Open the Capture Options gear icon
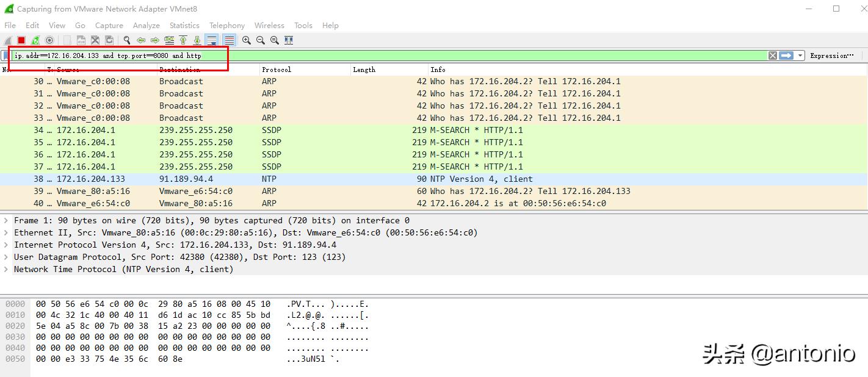The width and height of the screenshot is (868, 377). tap(49, 40)
